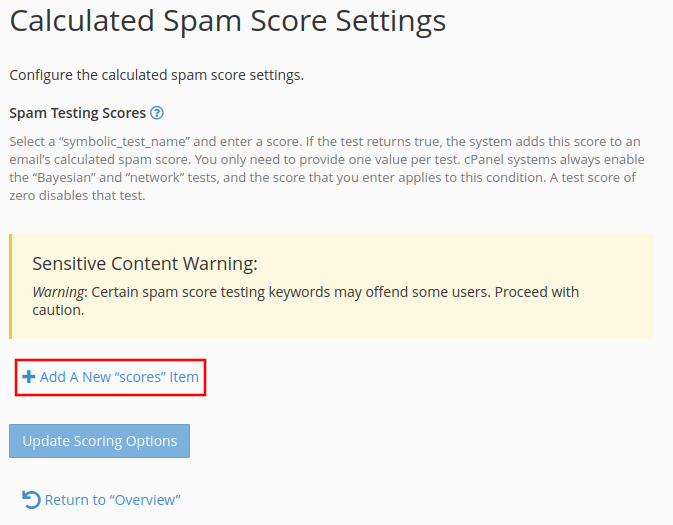Viewport: 673px width, 525px height.
Task: Click "Proceed with" text in the warning
Action: pyautogui.click(x=537, y=292)
